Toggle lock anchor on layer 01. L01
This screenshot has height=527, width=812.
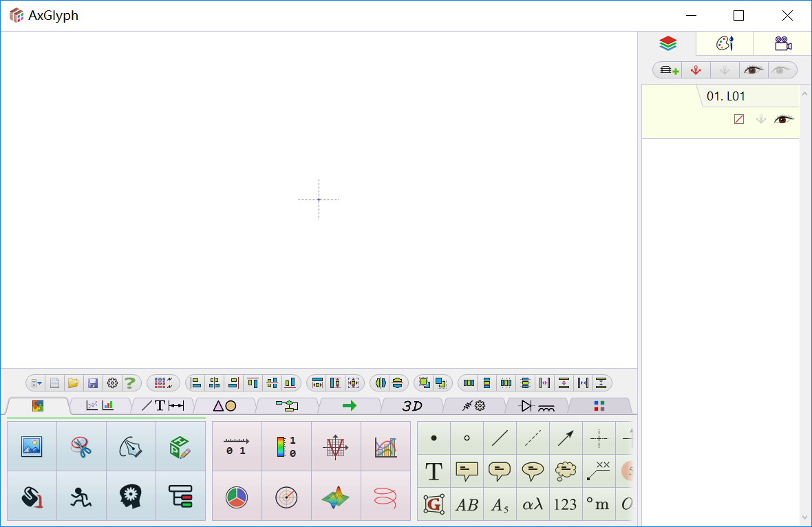tap(760, 120)
